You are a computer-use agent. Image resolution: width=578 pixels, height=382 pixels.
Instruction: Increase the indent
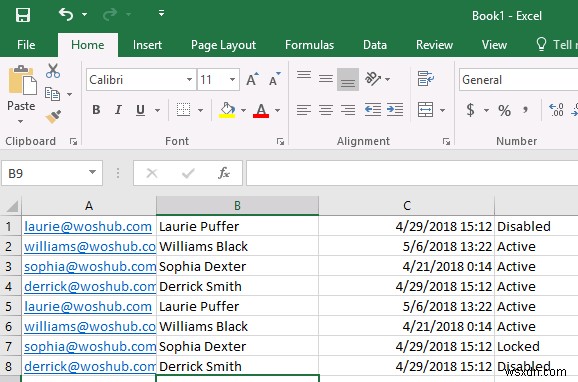[395, 110]
